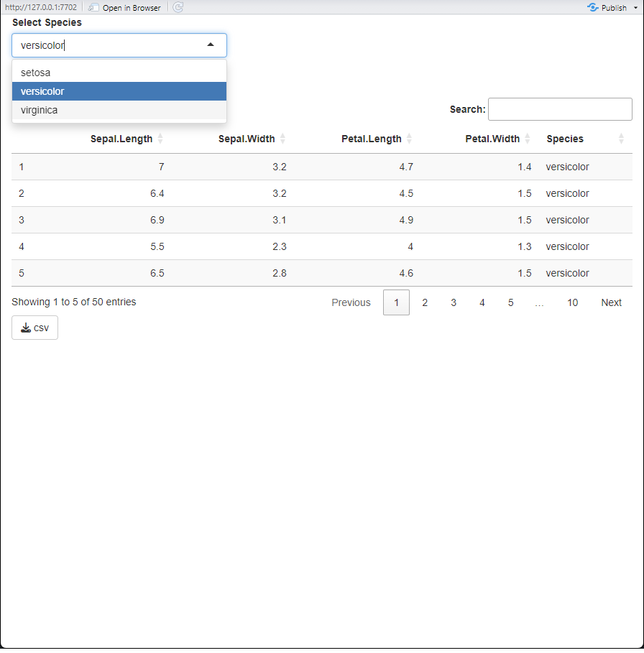The height and width of the screenshot is (653, 644).
Task: Click Showing 1 to 5 of 50 entries
Action: [74, 302]
